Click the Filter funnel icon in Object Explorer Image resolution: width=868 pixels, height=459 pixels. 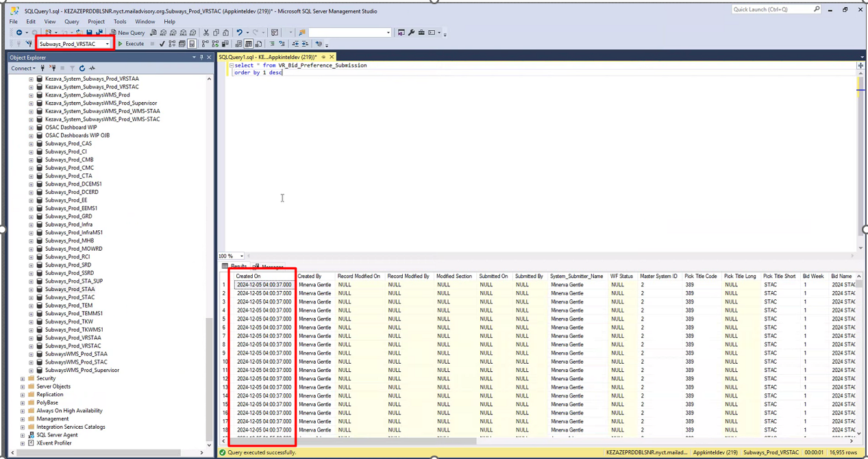point(72,68)
